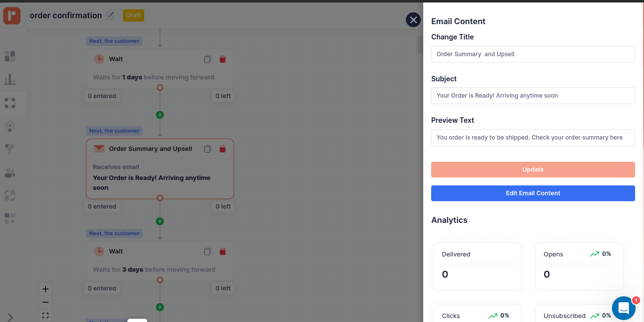Delete the Order Summary and Upsell step
The image size is (644, 322).
point(222,148)
